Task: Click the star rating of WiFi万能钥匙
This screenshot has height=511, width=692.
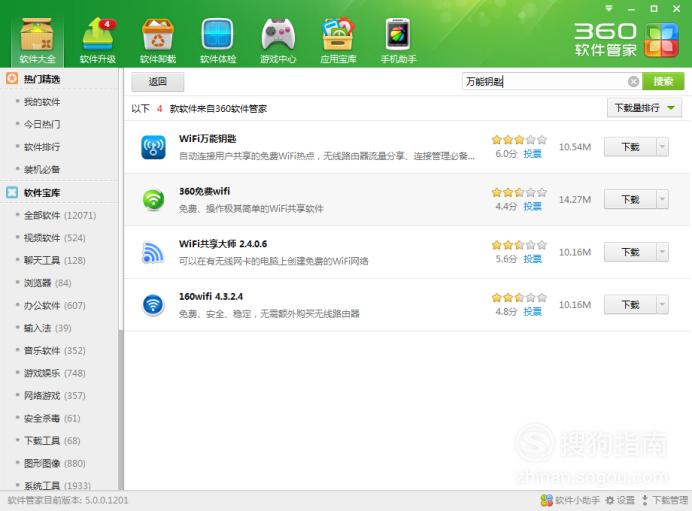Action: 519,140
